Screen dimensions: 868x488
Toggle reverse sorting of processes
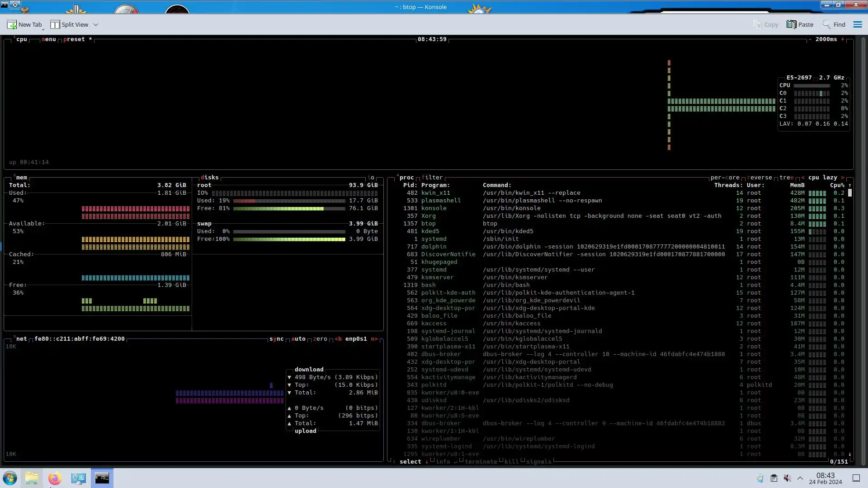point(760,178)
